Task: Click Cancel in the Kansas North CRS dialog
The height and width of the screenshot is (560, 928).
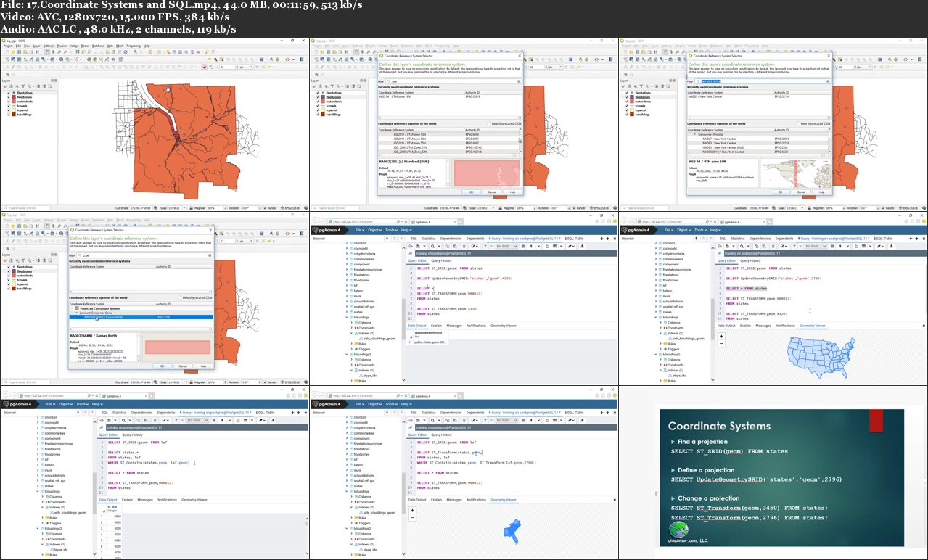Action: [x=183, y=366]
